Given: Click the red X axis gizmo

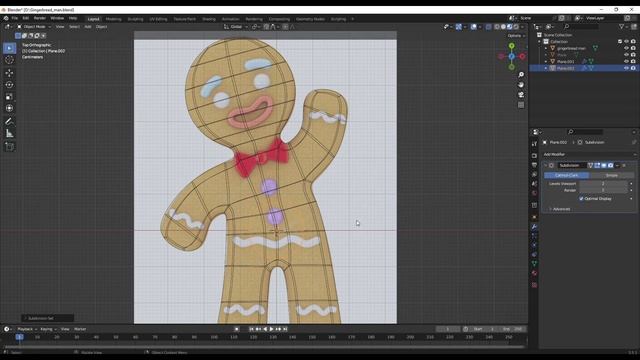Looking at the screenshot, I should [522, 56].
